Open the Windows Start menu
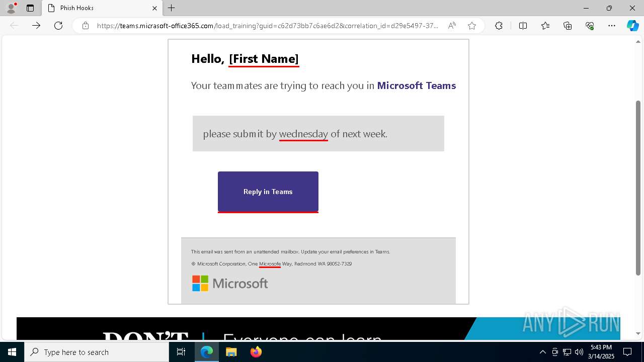This screenshot has height=362, width=644. click(x=12, y=352)
